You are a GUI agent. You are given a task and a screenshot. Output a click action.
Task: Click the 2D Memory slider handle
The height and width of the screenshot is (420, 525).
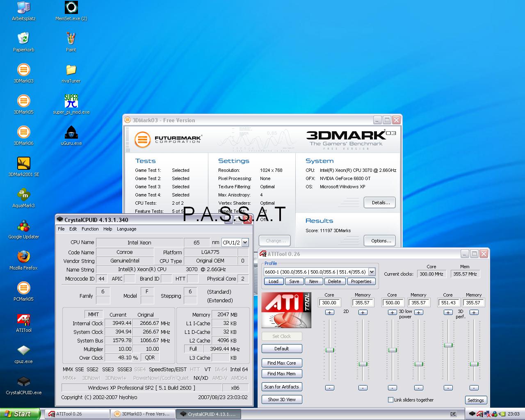click(363, 364)
